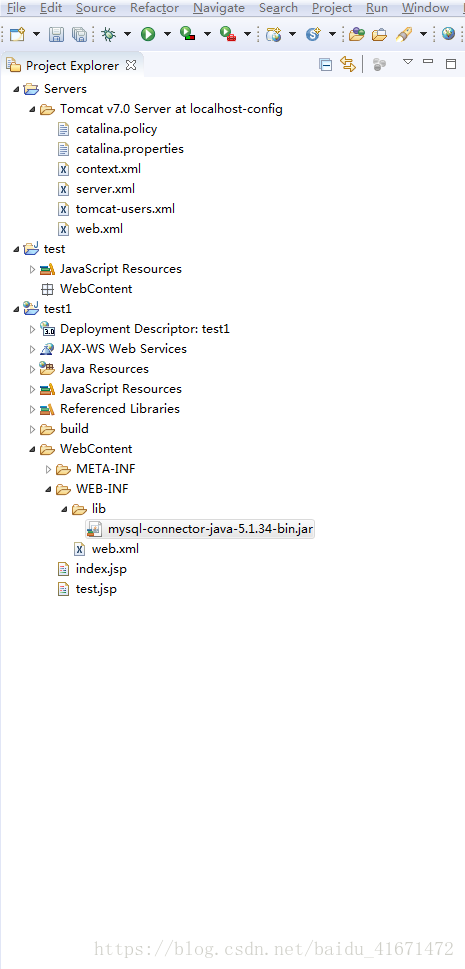Collapse the Tomcat v7.0 Server config folder
465x969 pixels.
point(32,109)
